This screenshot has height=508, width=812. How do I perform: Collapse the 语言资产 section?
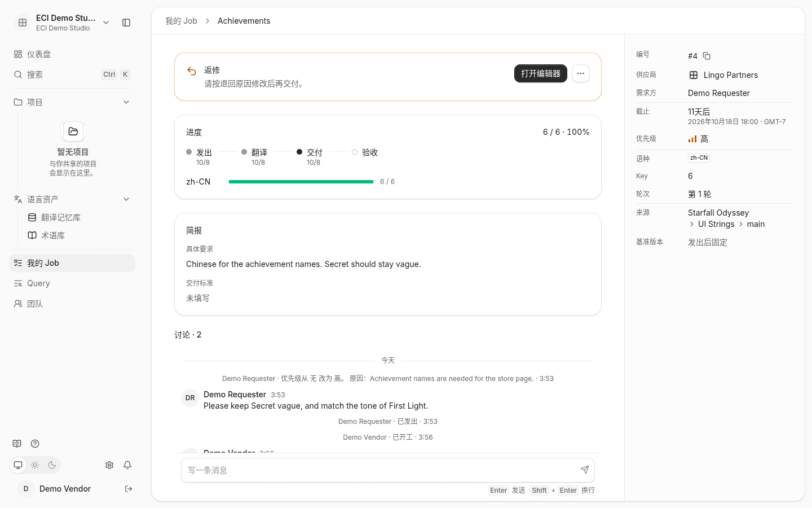coord(126,199)
